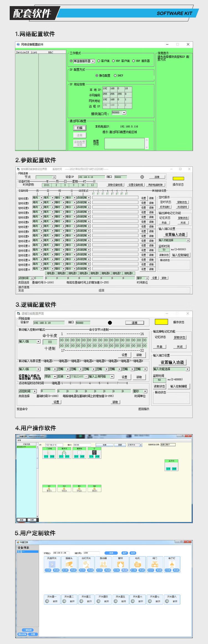Screen dimensions: 208x644
Task: Click the 同步电脑时钟 button
Action: point(156,185)
